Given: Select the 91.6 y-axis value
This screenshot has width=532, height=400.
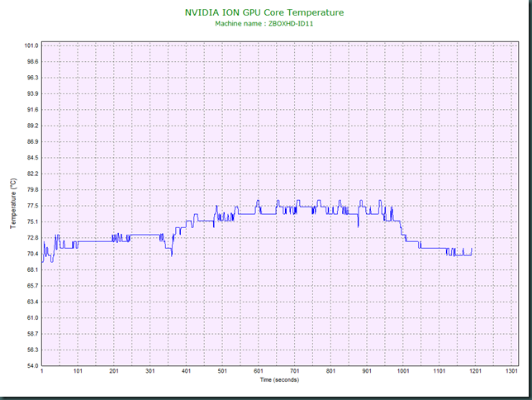Looking at the screenshot, I should click(x=32, y=110).
